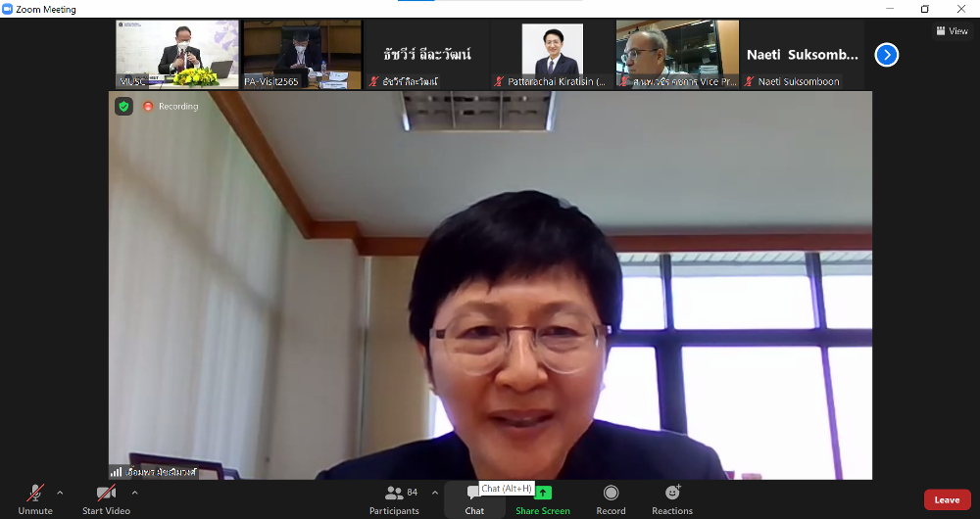Click the green Share Screen icon

pos(543,493)
